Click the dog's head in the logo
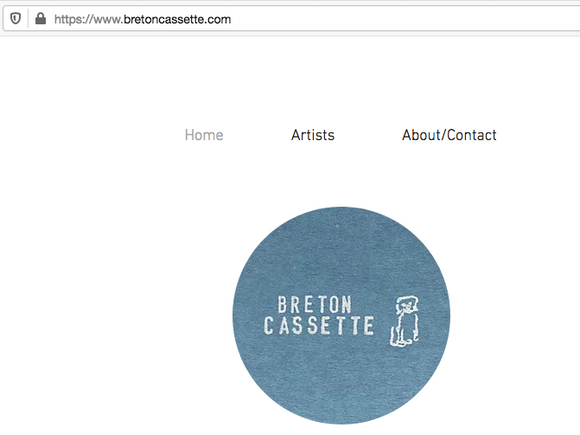The image size is (580, 435). coord(407,305)
